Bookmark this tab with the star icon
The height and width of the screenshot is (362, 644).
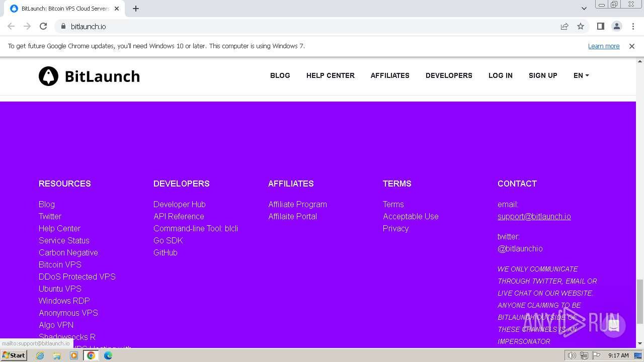(581, 26)
